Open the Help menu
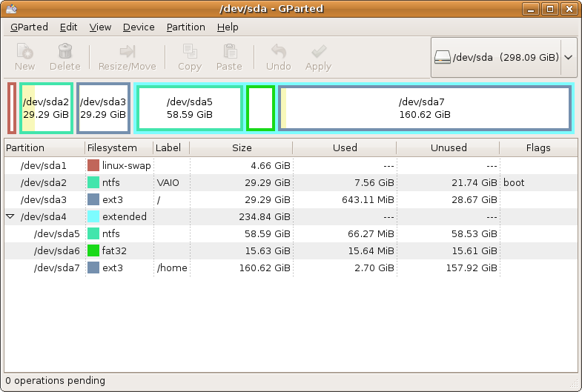 (228, 27)
